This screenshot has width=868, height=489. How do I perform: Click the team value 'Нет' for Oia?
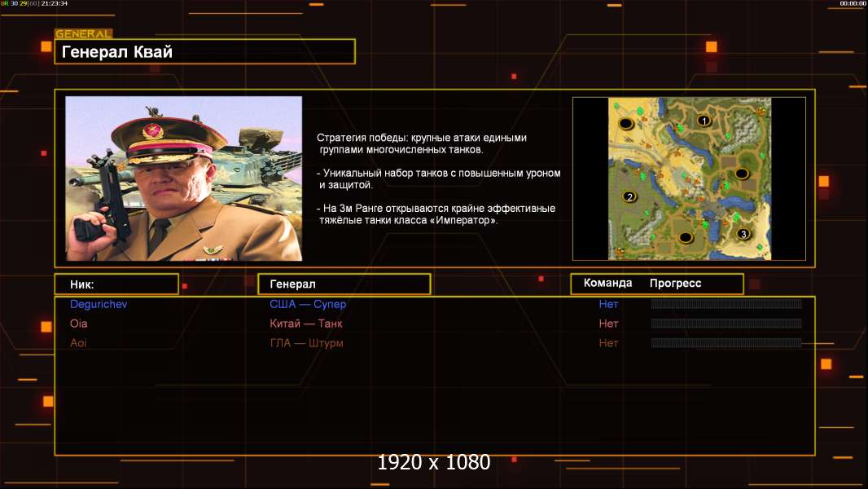click(608, 324)
